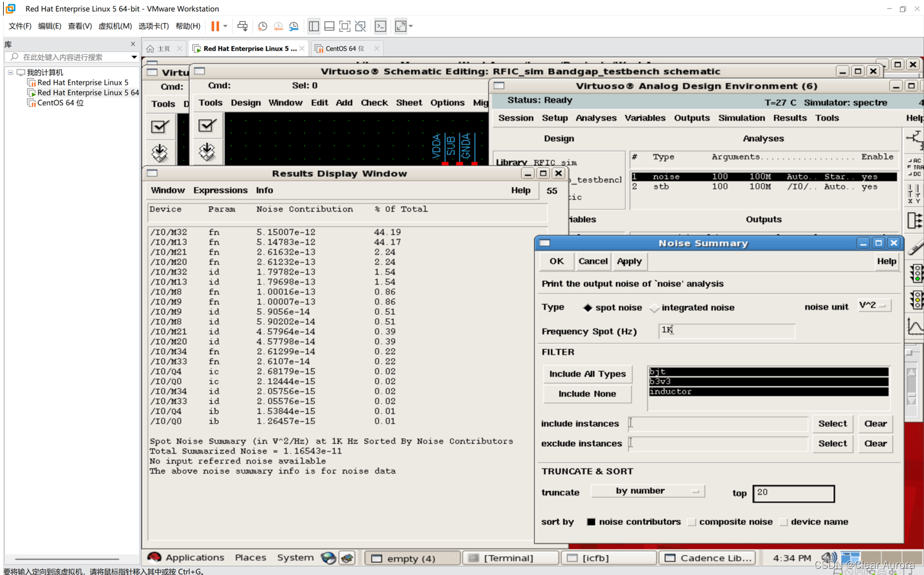
Task: Expand the stretch guest options dropdown
Action: tap(411, 26)
